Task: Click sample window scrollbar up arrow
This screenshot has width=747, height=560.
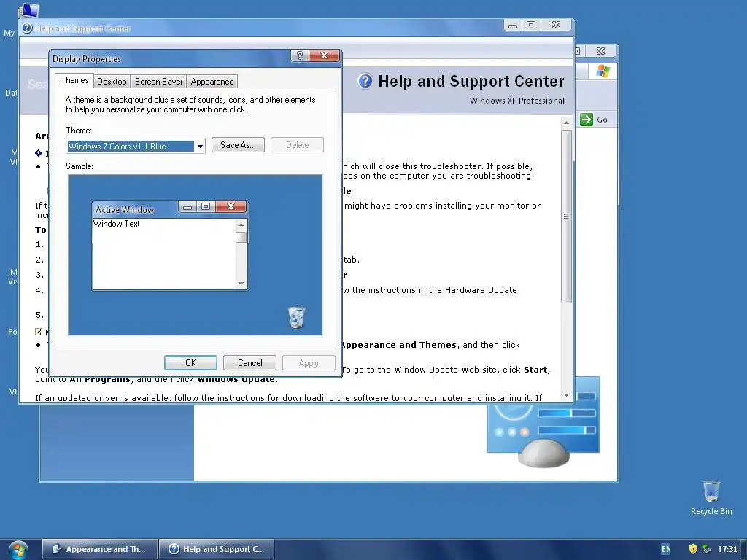Action: pyautogui.click(x=241, y=225)
